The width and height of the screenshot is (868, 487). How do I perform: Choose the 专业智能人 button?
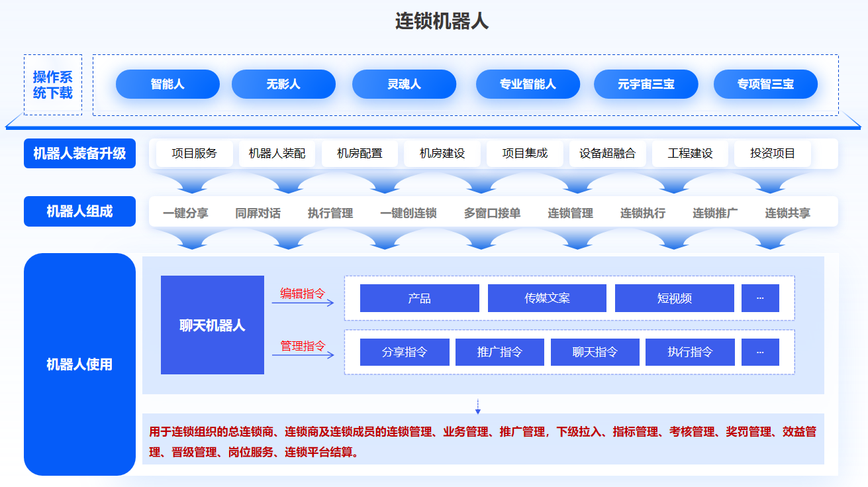click(528, 84)
